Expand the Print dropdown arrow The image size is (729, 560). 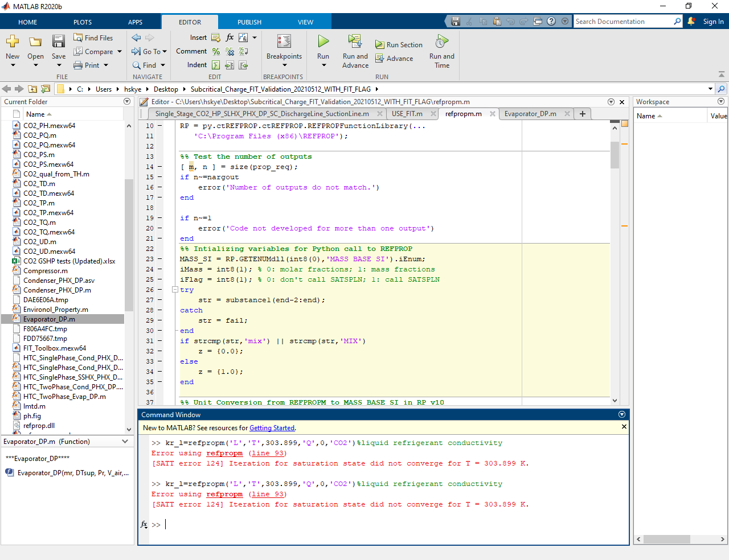click(x=106, y=65)
